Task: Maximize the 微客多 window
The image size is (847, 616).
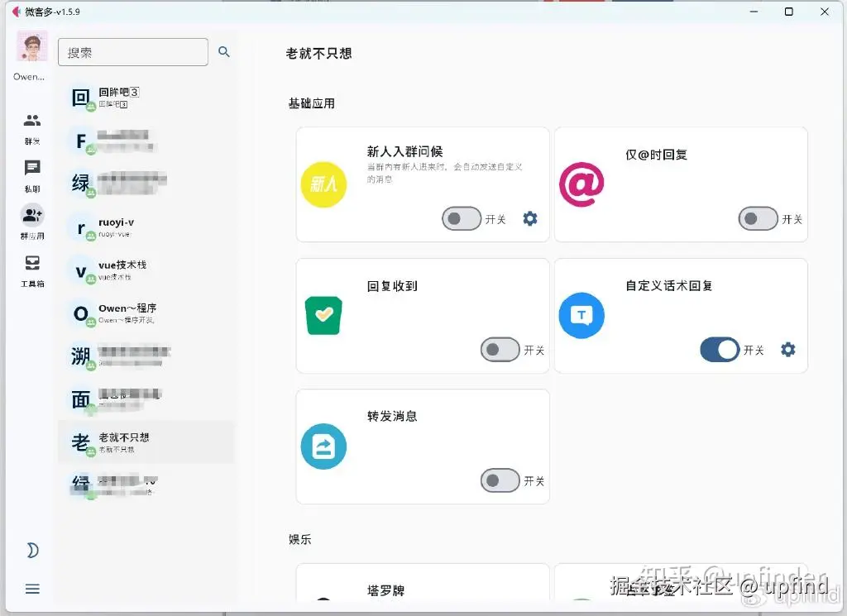Action: 788,12
